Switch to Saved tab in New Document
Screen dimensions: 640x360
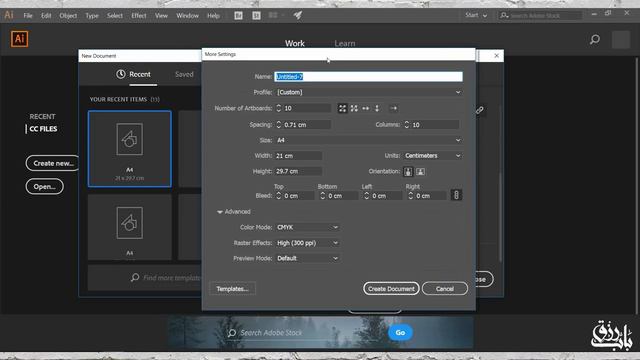tap(184, 74)
